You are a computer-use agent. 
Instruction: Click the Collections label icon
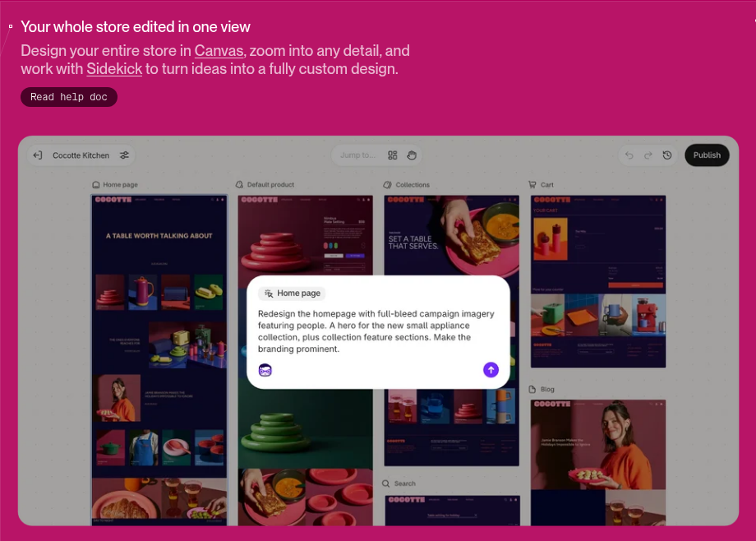[387, 185]
